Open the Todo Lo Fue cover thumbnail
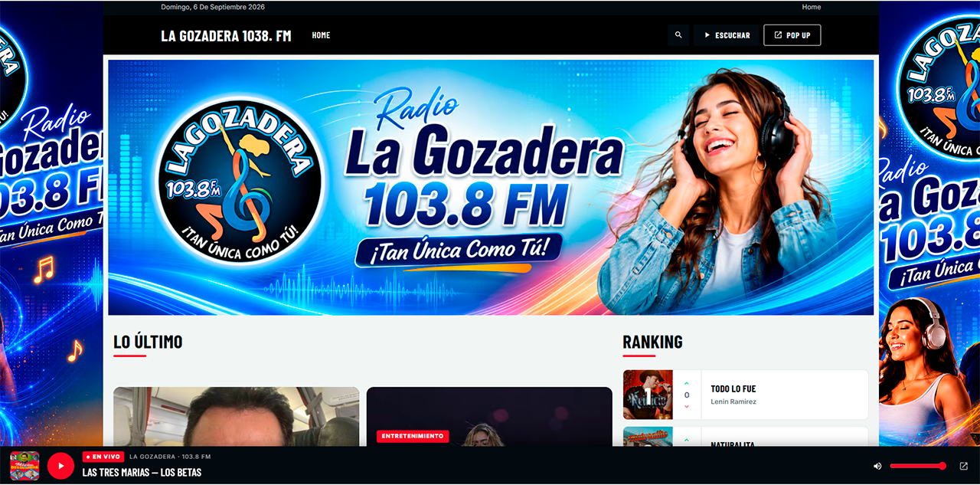Image resolution: width=980 pixels, height=485 pixels. click(x=648, y=395)
